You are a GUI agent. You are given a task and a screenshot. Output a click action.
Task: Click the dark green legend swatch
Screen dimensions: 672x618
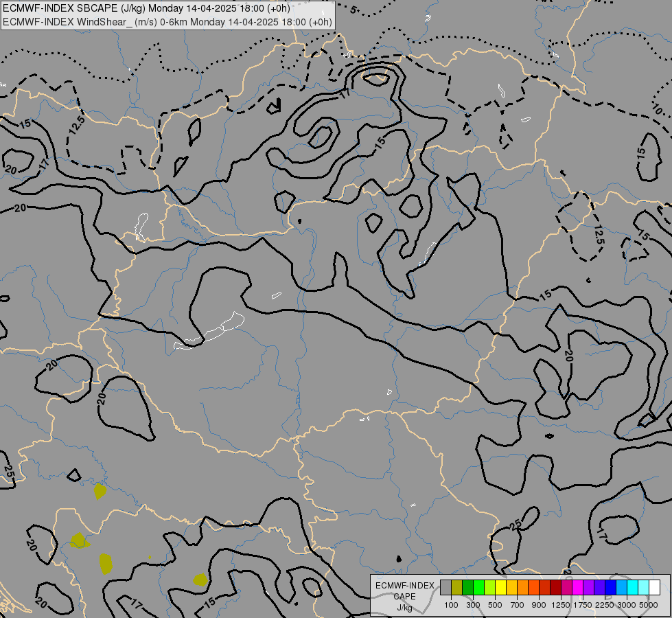[467, 587]
